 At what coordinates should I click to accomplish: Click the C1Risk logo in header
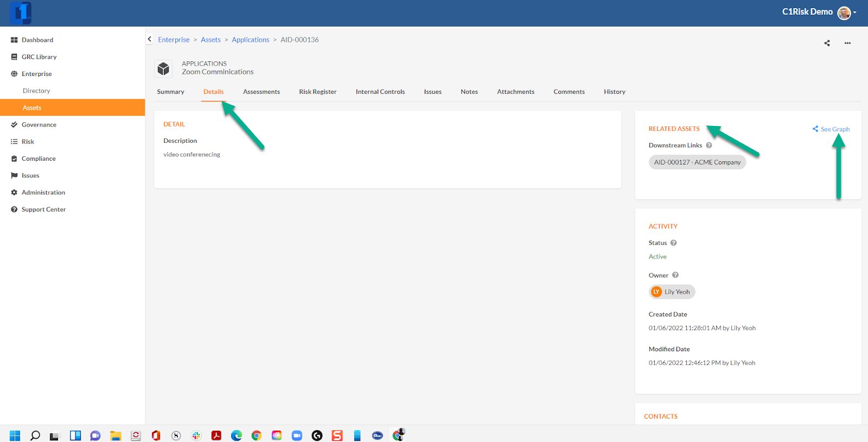click(21, 13)
